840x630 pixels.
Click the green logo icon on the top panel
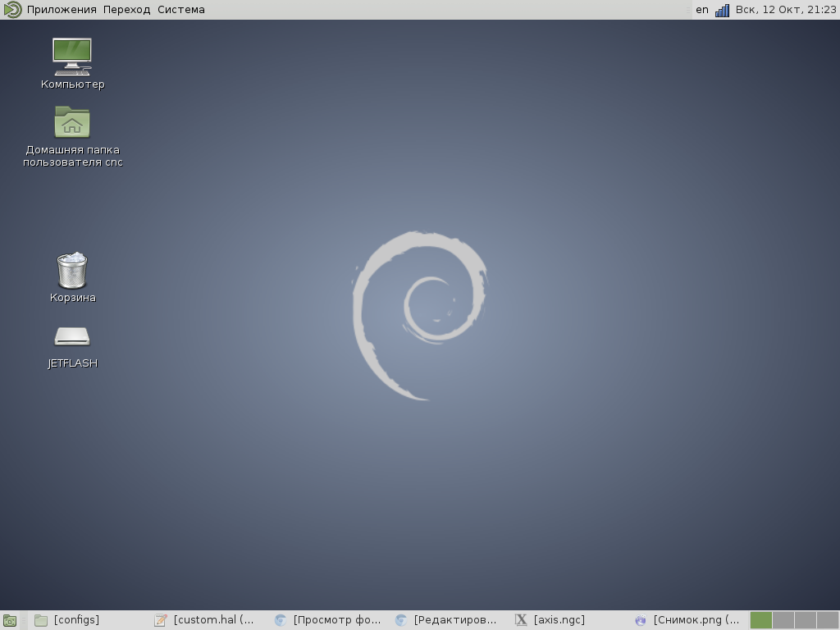12,10
